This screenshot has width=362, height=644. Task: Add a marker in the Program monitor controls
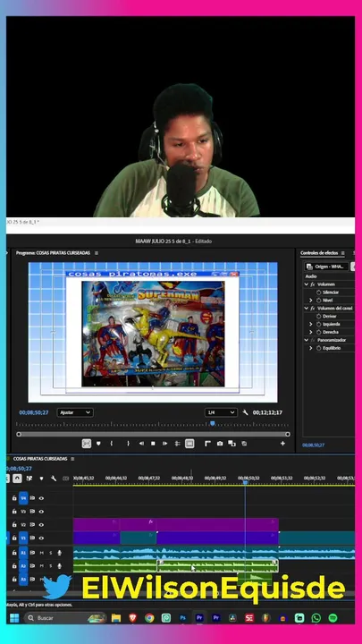tap(98, 444)
